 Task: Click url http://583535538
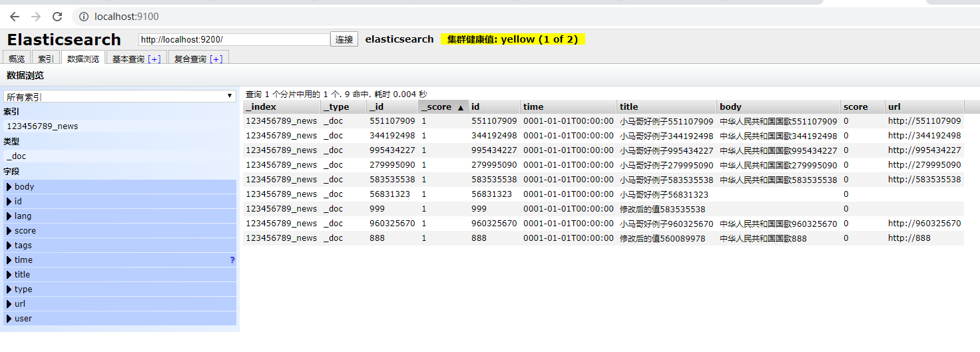click(x=925, y=180)
